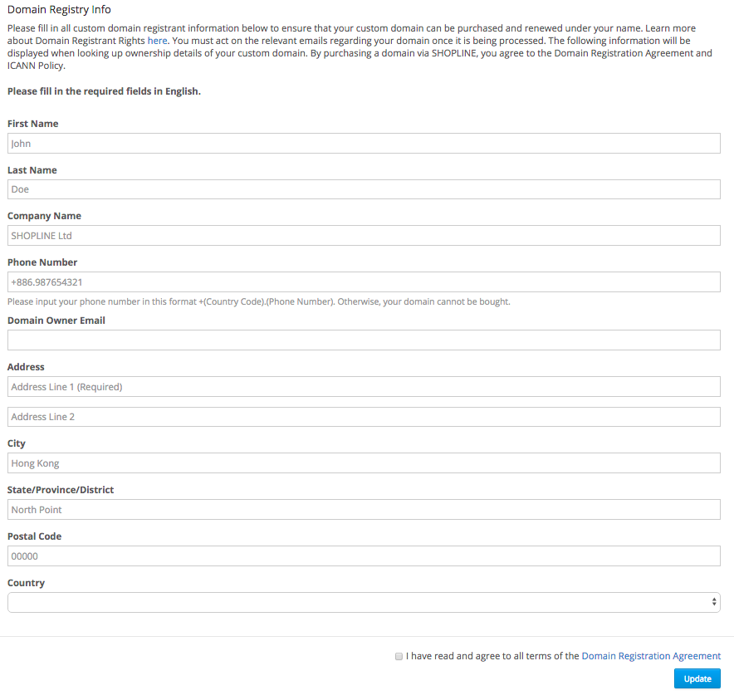734x700 pixels.
Task: Open the Domain Registrant Rights 'here' link
Action: tap(157, 41)
